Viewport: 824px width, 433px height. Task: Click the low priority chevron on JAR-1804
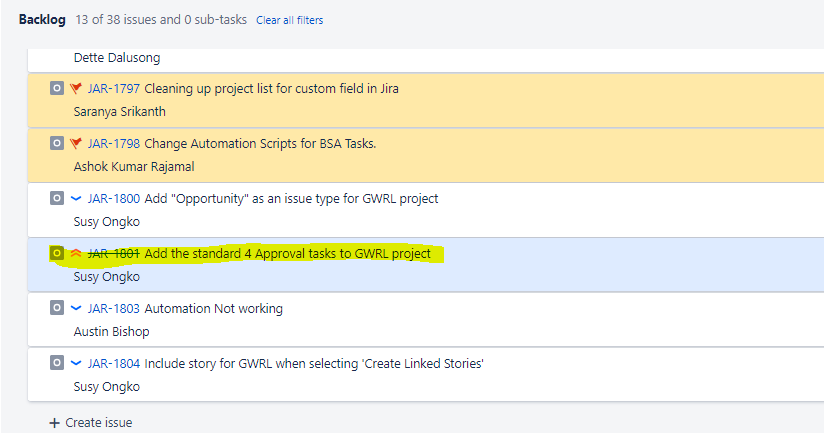click(x=76, y=363)
